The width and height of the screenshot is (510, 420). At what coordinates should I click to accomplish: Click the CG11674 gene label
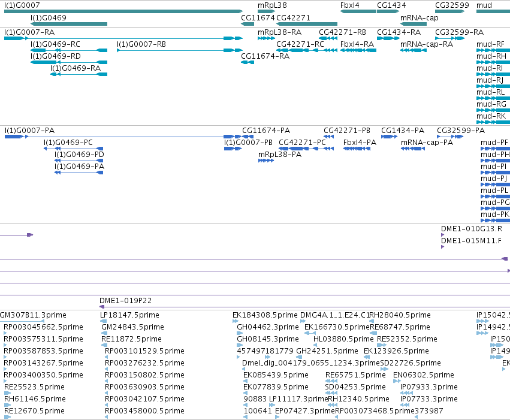tap(258, 17)
